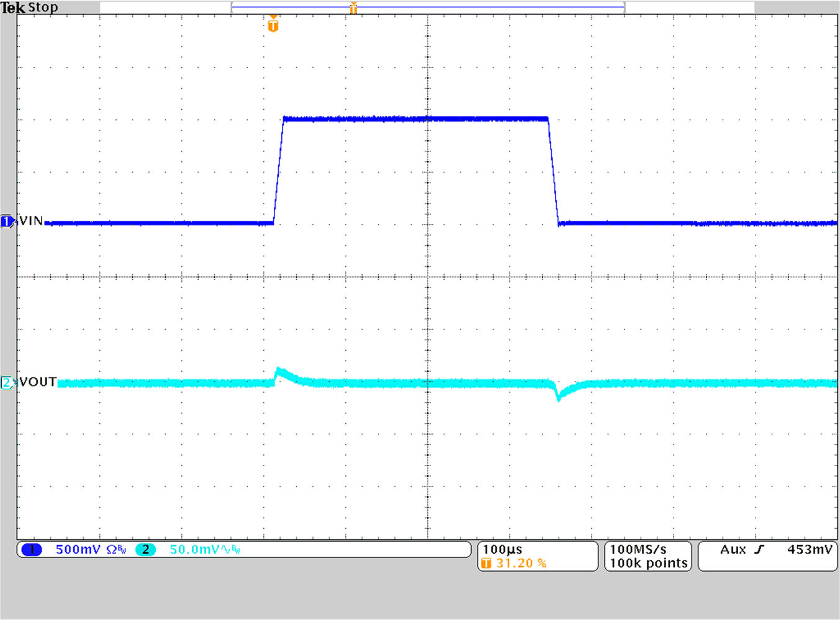Screen dimensions: 840x620
Task: Open the 50.0mV Channel 2 scale readout
Action: (x=194, y=549)
